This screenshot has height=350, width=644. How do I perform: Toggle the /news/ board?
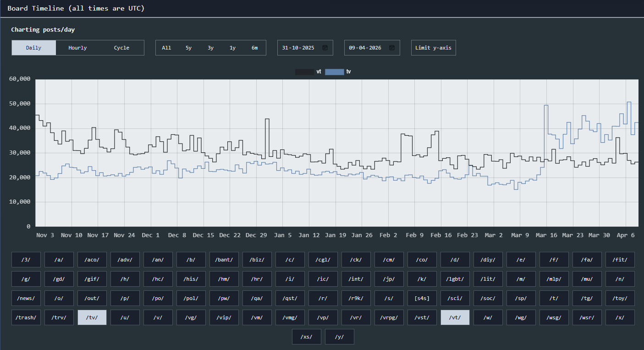(26, 298)
